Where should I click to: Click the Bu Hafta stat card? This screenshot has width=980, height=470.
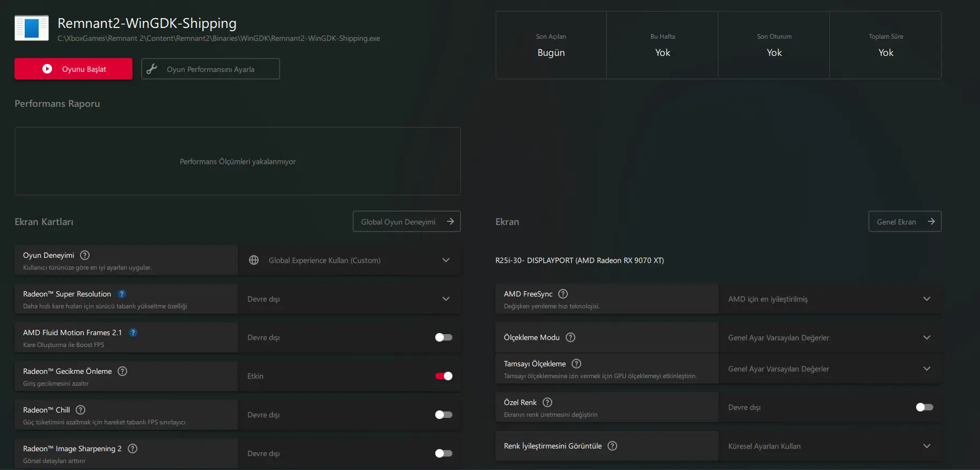coord(663,45)
